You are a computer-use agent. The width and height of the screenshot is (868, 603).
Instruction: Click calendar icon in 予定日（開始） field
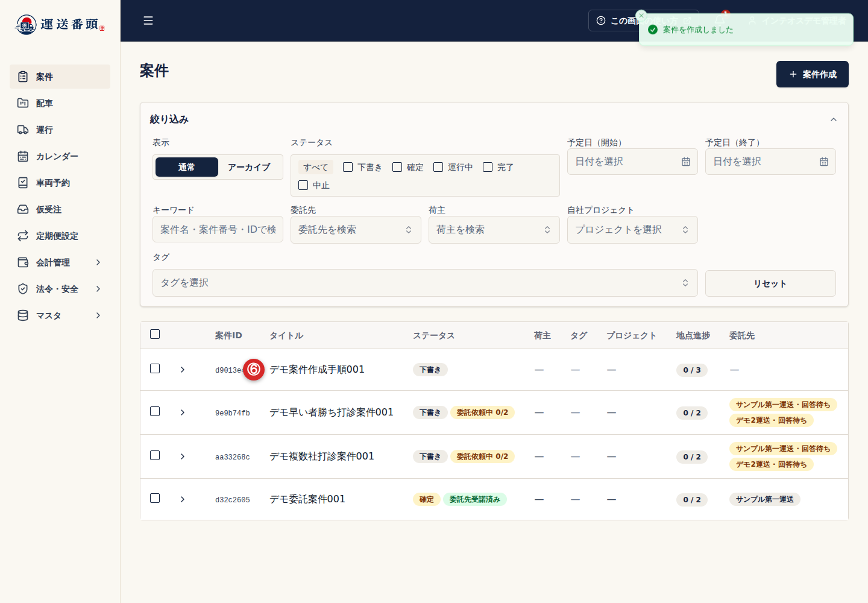pos(686,162)
